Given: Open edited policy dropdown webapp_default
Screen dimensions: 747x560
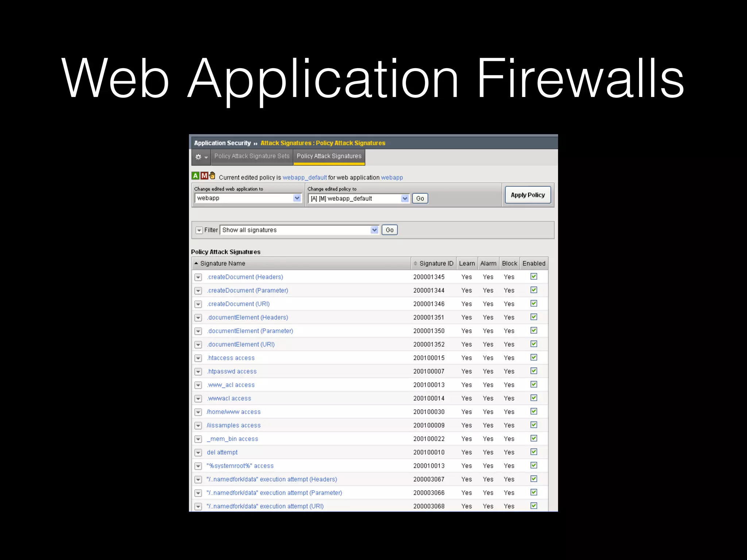Looking at the screenshot, I should pos(359,198).
